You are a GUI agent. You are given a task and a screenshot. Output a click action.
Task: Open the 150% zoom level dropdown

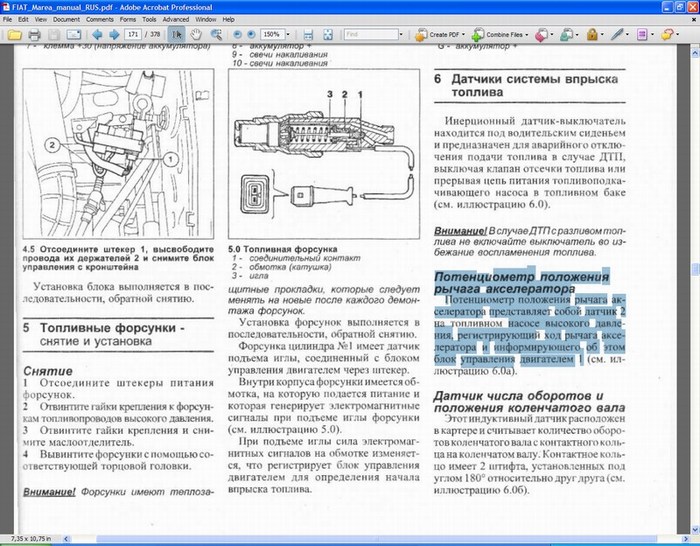pyautogui.click(x=287, y=34)
